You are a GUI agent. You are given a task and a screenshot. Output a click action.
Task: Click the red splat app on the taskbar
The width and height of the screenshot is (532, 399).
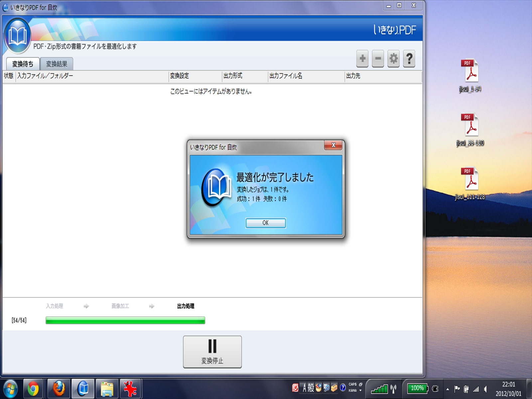pyautogui.click(x=130, y=388)
